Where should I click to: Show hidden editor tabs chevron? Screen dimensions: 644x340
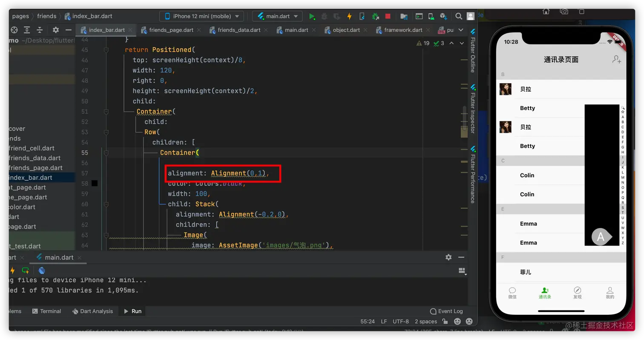[x=461, y=30]
